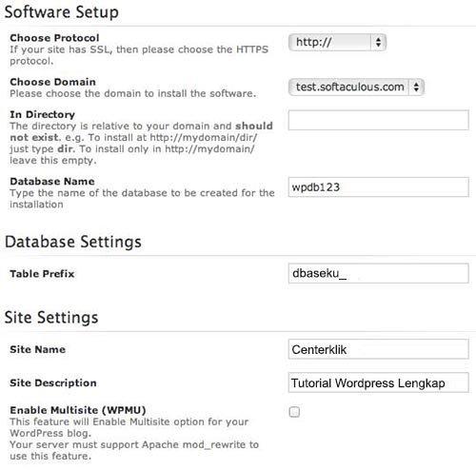The height and width of the screenshot is (470, 476).
Task: Open the Choose Protocol http:// dropdown
Action: tap(337, 42)
